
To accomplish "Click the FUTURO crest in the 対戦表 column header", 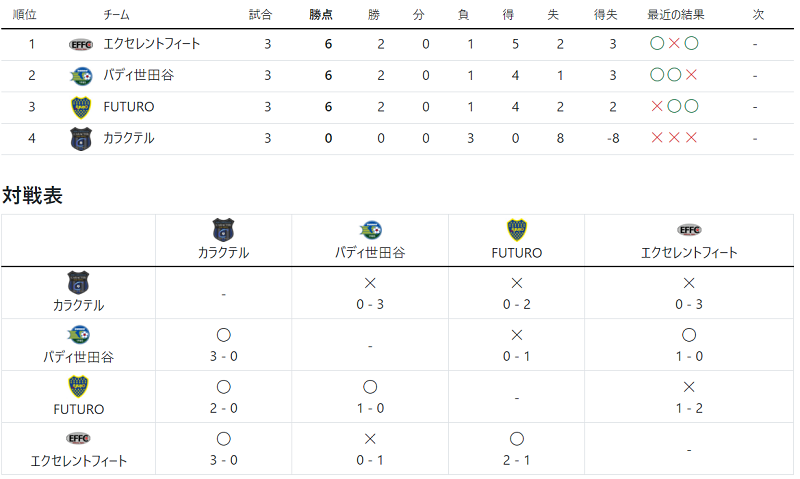I will [x=516, y=230].
